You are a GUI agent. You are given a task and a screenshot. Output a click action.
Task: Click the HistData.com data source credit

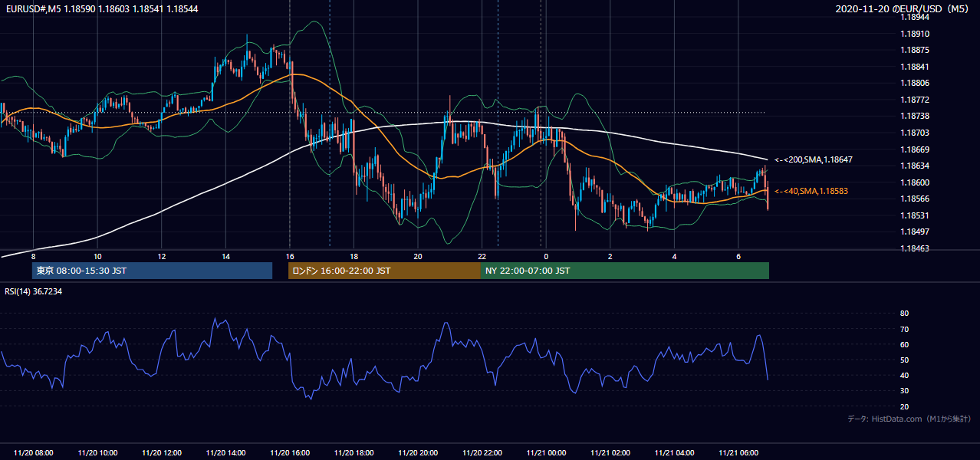tap(909, 419)
